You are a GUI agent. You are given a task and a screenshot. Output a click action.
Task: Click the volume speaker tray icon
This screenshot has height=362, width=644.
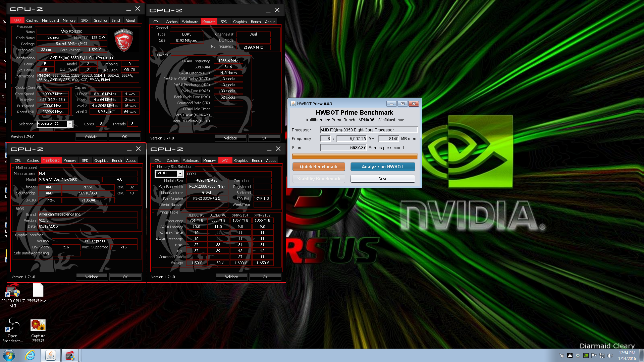click(610, 356)
